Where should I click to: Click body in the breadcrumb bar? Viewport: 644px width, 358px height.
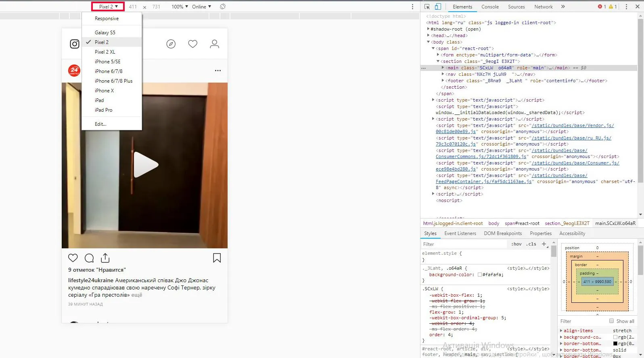[x=493, y=223]
